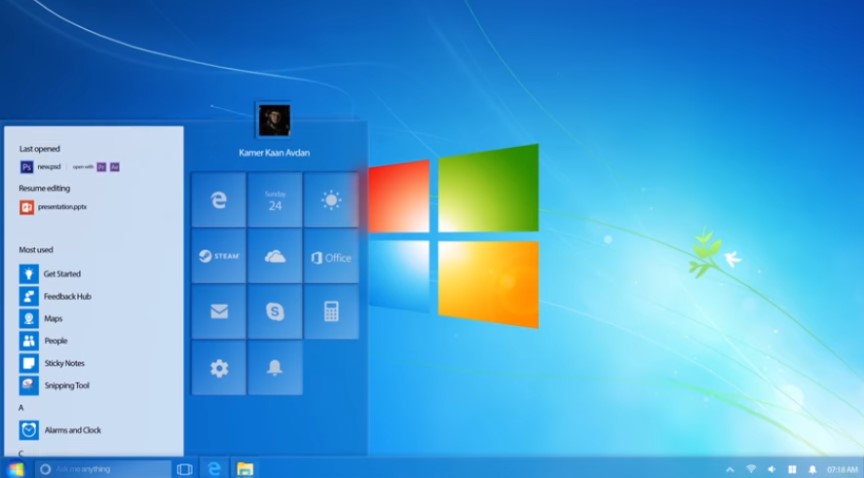Open the Microsoft Edge tile
Image resolution: width=864 pixels, height=478 pixels.
tap(218, 200)
